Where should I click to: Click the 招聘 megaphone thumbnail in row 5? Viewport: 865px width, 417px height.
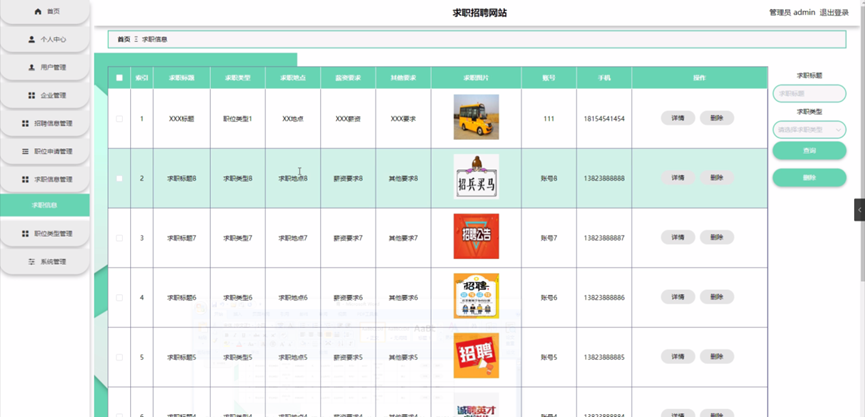coord(476,355)
